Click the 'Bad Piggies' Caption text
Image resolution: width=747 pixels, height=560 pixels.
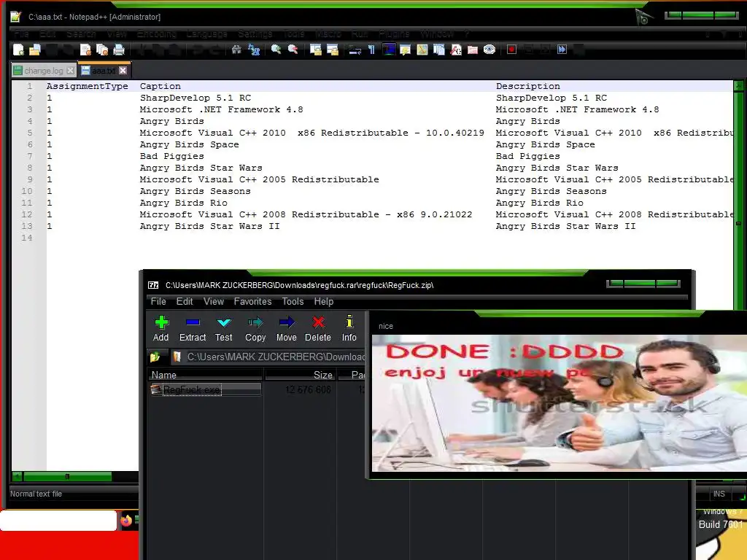point(172,156)
